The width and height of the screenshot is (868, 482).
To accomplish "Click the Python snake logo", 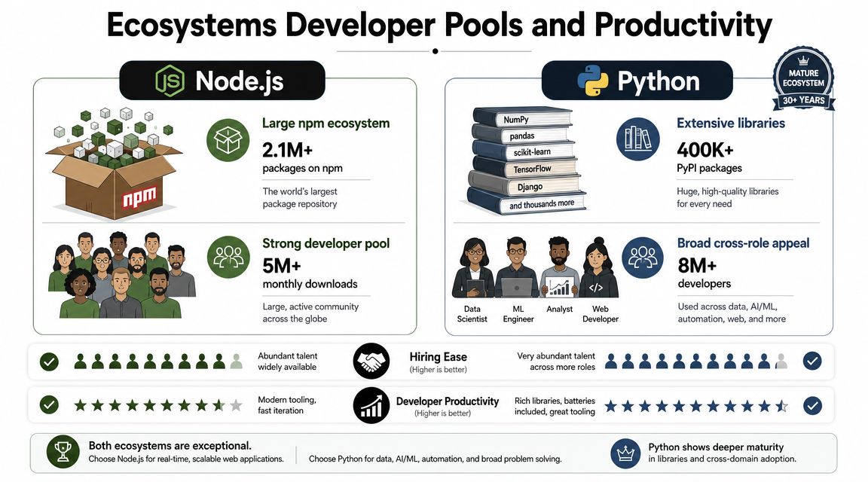I will [x=592, y=81].
